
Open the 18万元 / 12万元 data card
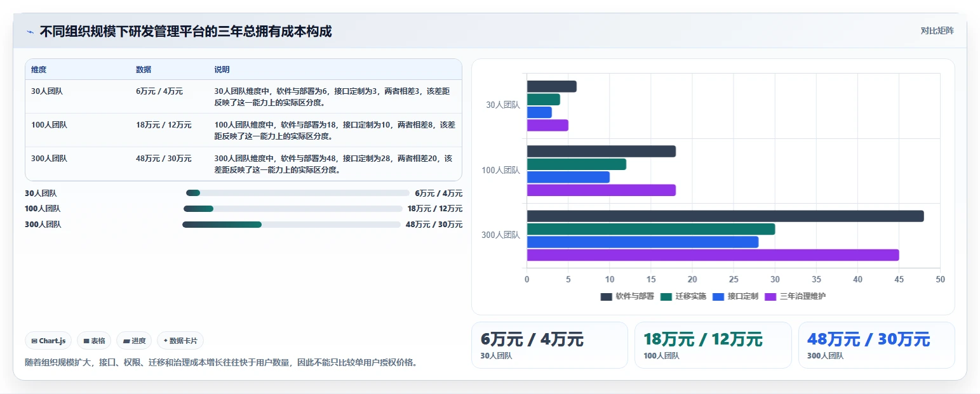713,345
